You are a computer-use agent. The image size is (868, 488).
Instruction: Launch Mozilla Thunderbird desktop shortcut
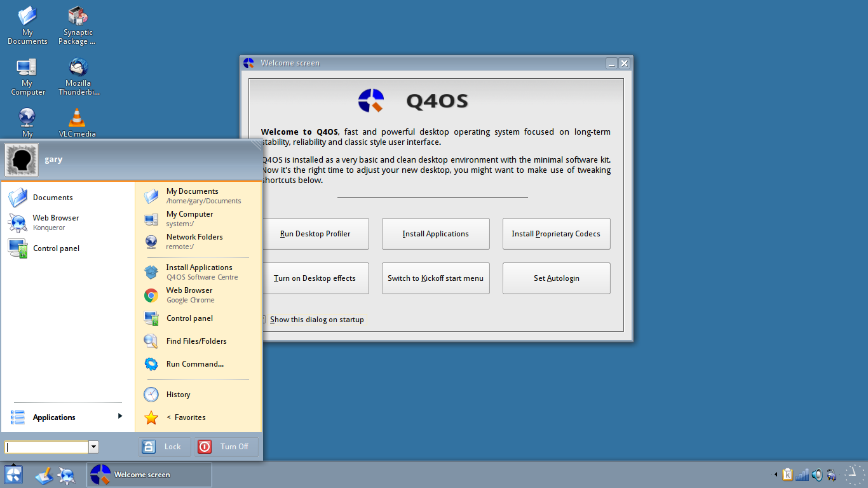click(78, 76)
